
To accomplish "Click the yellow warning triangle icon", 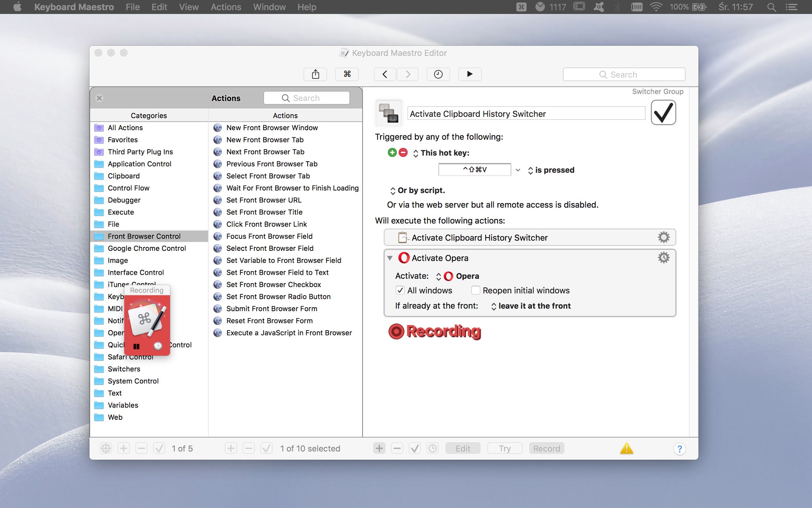I will pyautogui.click(x=626, y=448).
